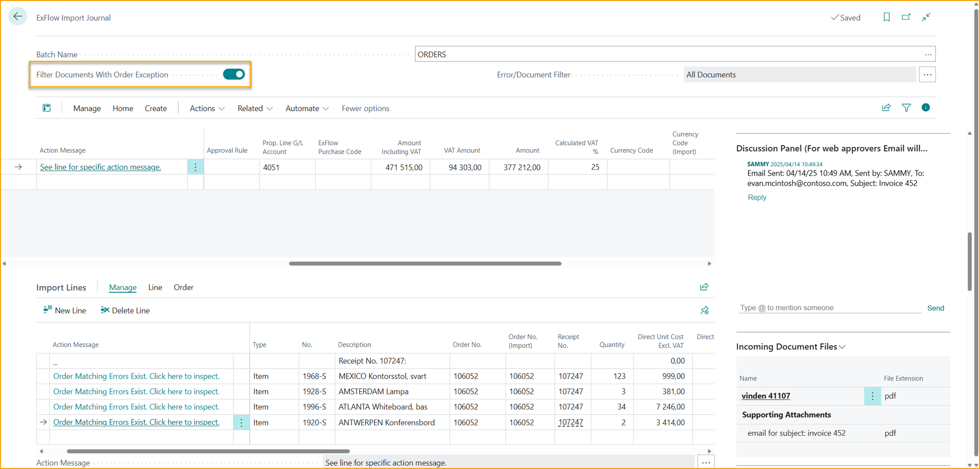The image size is (980, 469).
Task: Open the vinden 41107 file link
Action: (x=765, y=396)
